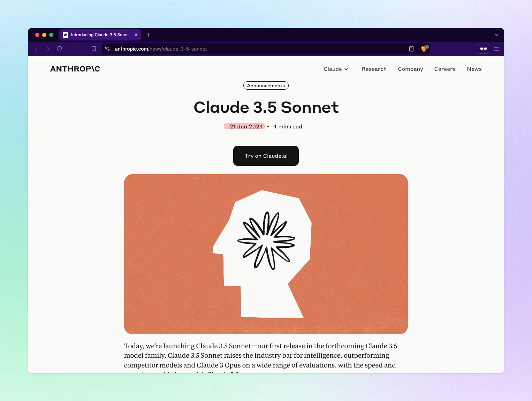Open site permissions settings in the address bar
This screenshot has height=401, width=532.
(x=107, y=49)
